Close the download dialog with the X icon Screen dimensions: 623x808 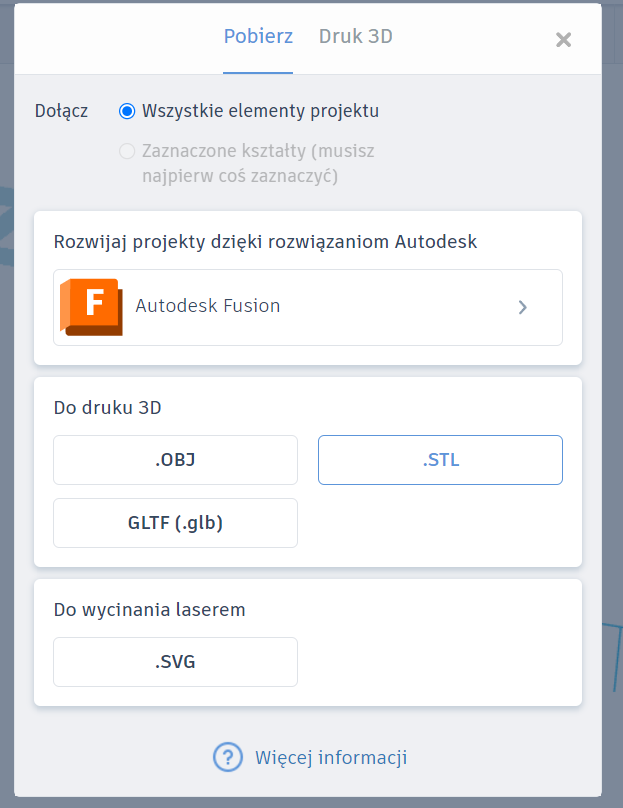point(563,40)
